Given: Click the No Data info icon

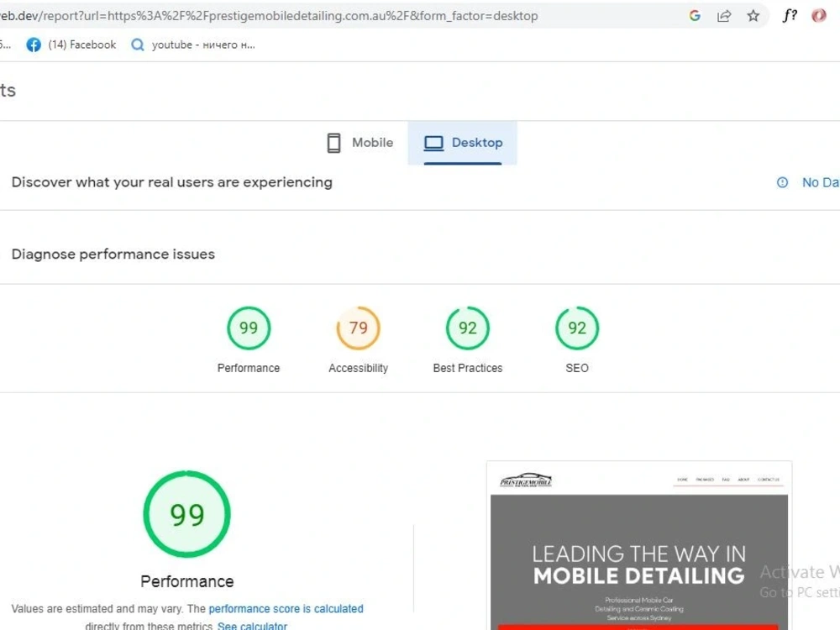Looking at the screenshot, I should 782,182.
